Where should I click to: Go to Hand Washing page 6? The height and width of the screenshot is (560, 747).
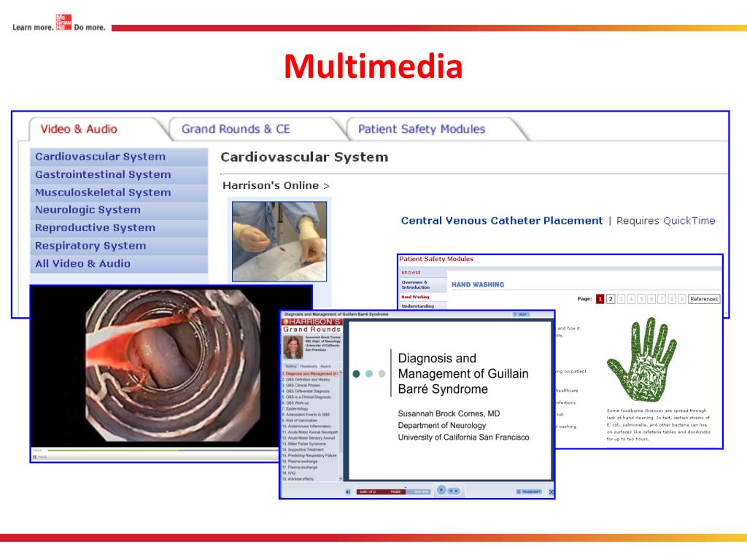coord(651,299)
